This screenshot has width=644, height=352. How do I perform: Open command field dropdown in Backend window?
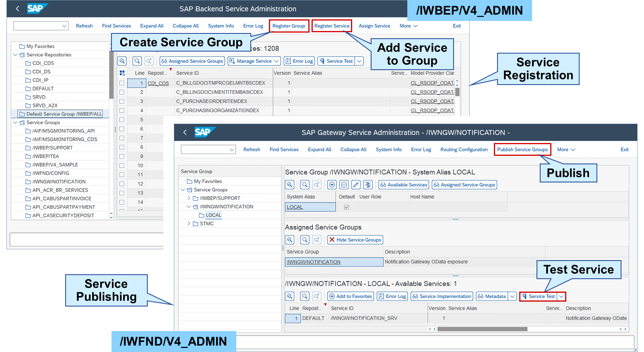point(64,26)
